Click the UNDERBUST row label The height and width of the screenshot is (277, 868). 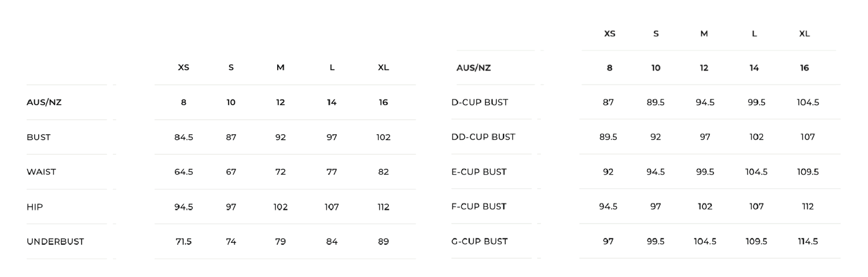pyautogui.click(x=55, y=241)
